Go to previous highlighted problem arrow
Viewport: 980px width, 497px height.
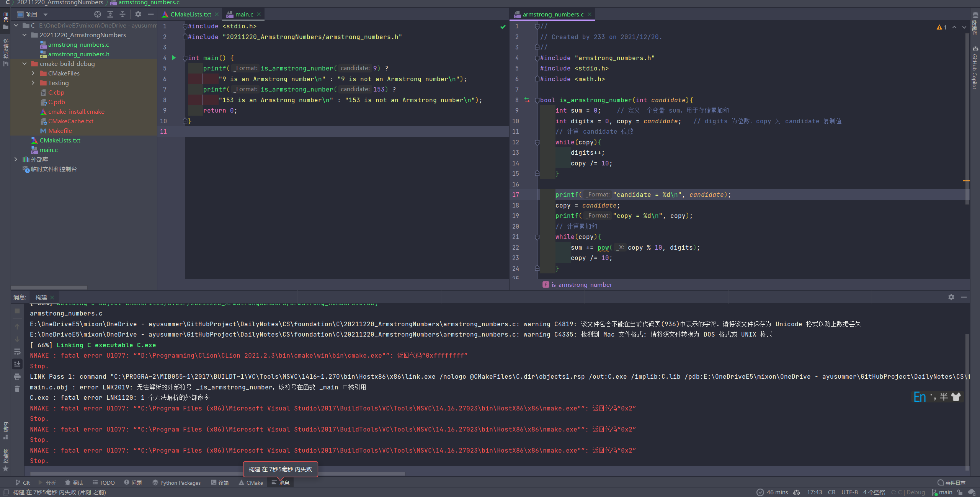point(954,27)
